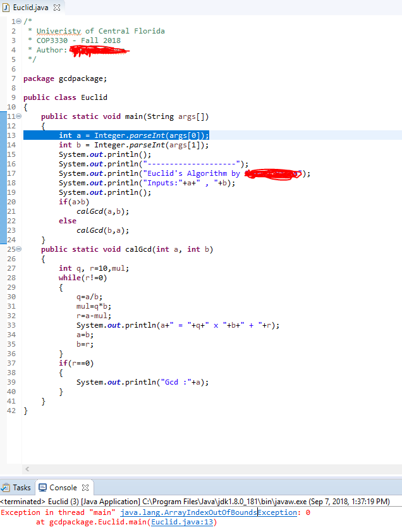This screenshot has width=402, height=532.
Task: Click 'b=r;' on line 35
Action: (x=85, y=344)
